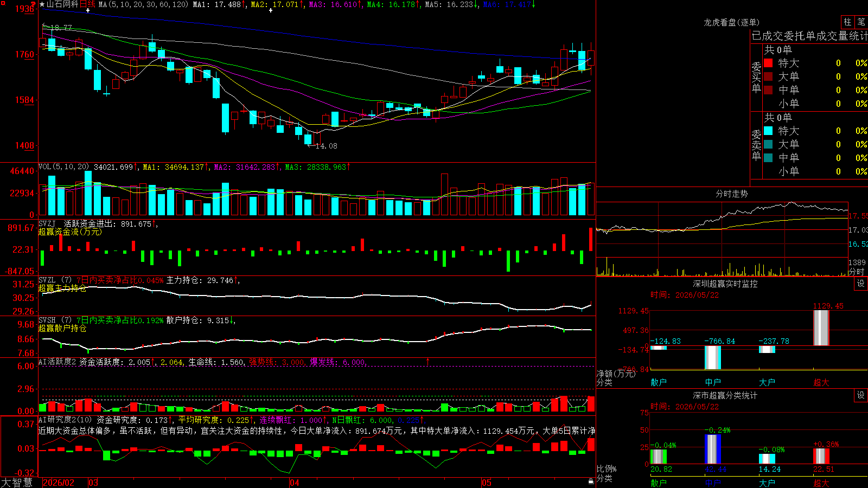Click the MA5: 16.233 value
The width and height of the screenshot is (868, 488).
pyautogui.click(x=449, y=4)
